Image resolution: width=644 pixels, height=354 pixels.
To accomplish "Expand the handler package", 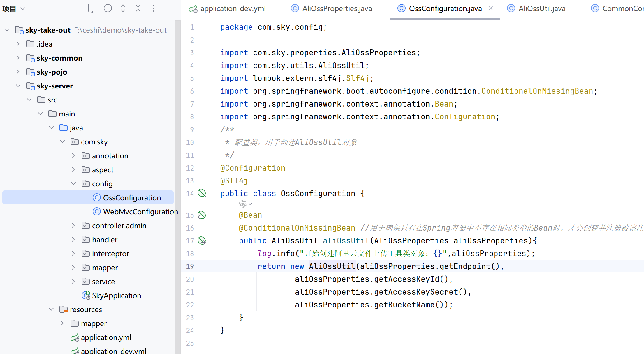I will coord(73,240).
